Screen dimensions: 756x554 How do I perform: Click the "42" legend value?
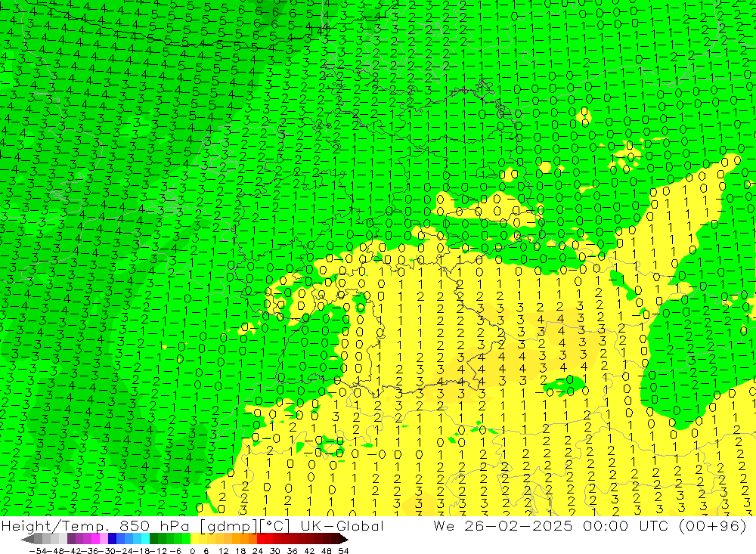point(309,551)
